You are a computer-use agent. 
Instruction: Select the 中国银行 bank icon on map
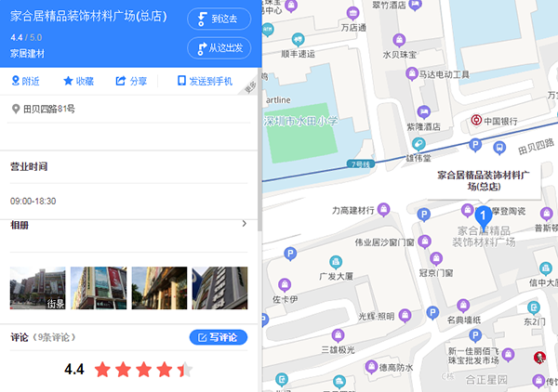[x=476, y=121]
